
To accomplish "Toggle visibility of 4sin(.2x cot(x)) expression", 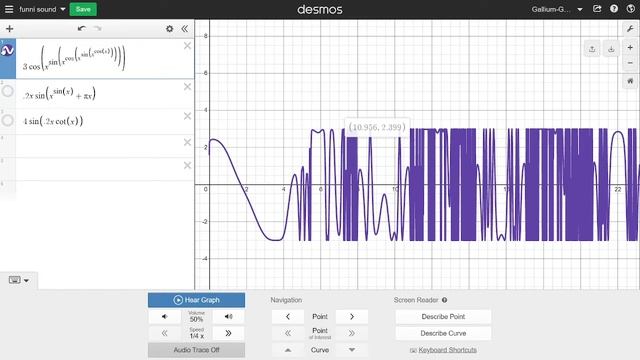I will pyautogui.click(x=7, y=120).
